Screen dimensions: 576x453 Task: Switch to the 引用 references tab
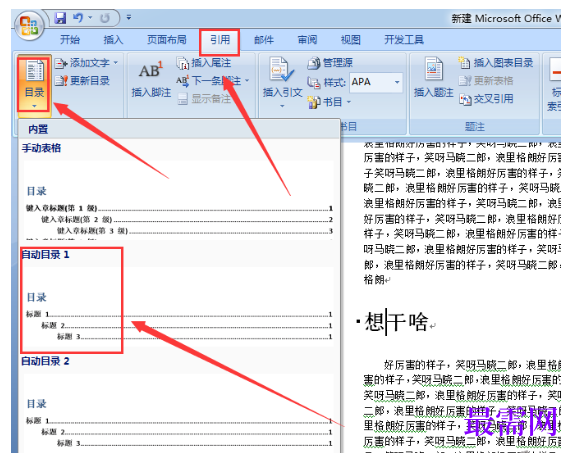tap(220, 40)
